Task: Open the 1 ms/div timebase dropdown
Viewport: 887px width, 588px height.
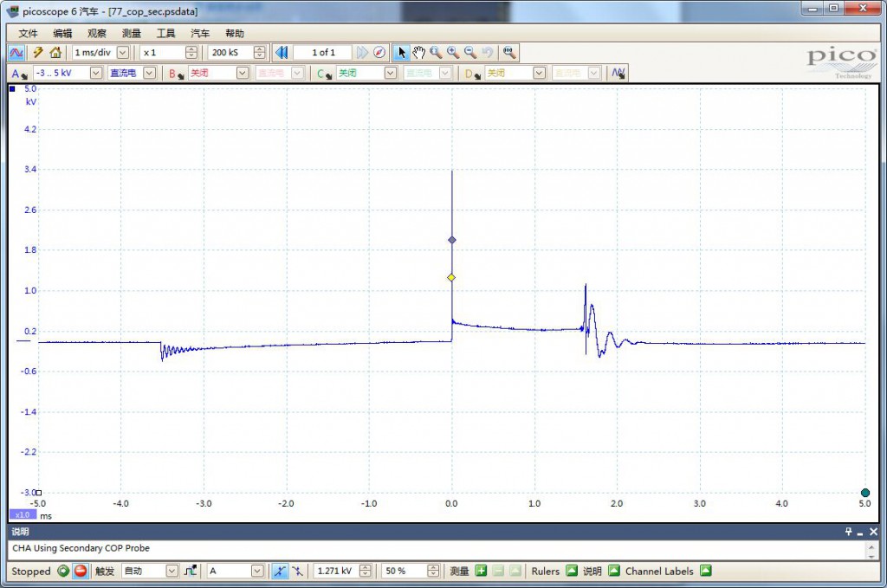Action: [122, 53]
